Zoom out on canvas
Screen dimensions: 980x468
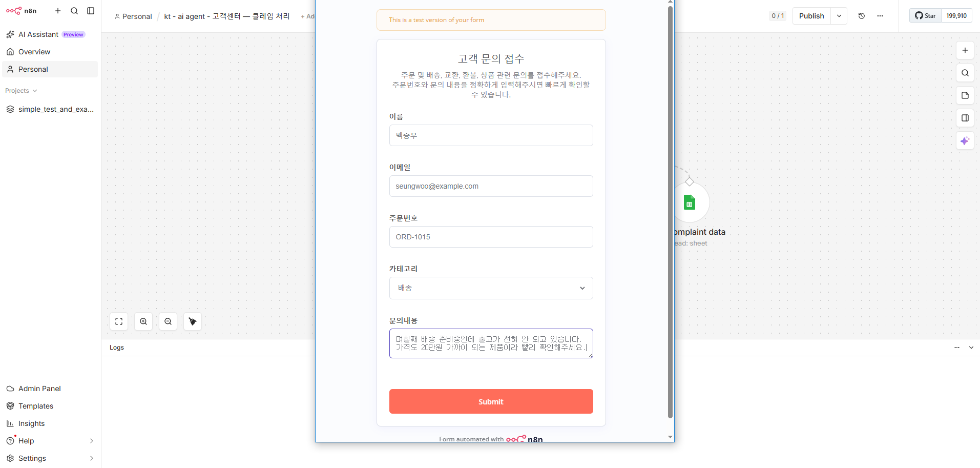(168, 321)
